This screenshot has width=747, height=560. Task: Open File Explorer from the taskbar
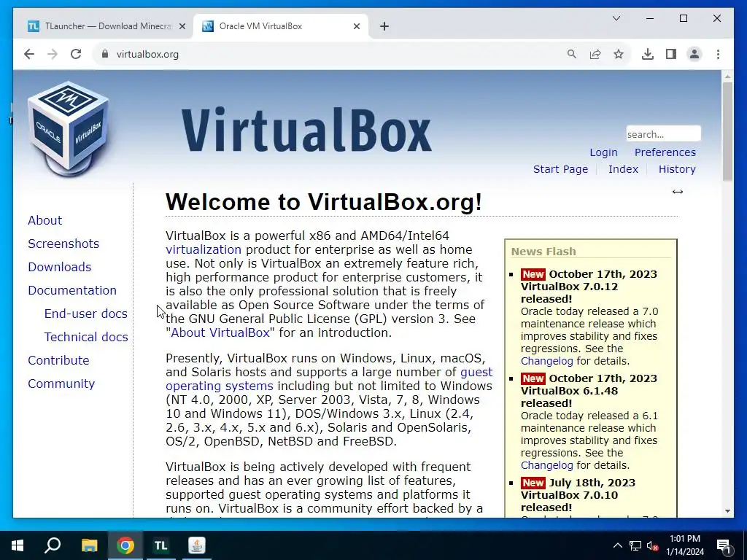click(x=89, y=545)
